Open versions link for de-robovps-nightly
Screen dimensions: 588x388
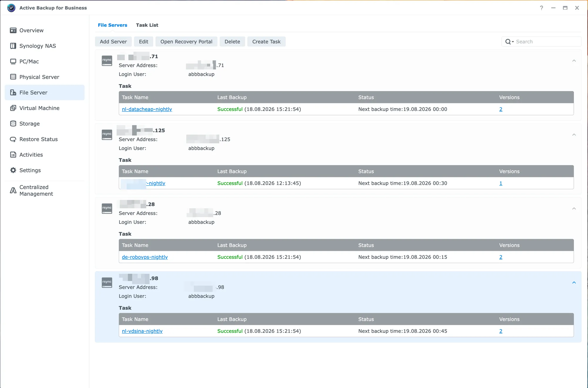point(501,257)
